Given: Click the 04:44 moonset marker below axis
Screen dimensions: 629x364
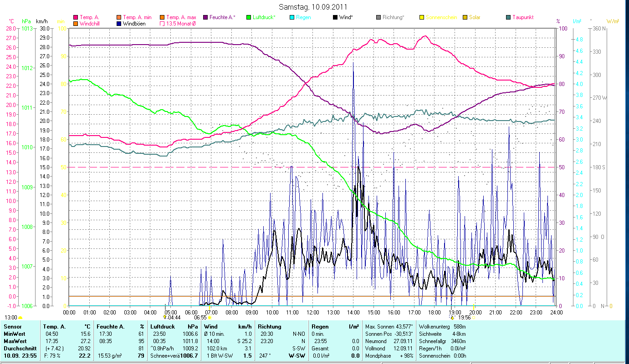Looking at the screenshot, I should 172,317.
